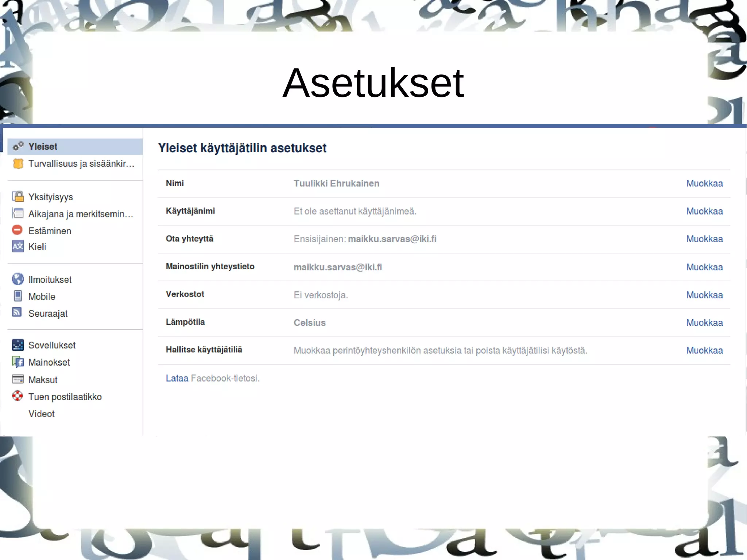Click Muokkaa for the Lämpötila row
Viewport: 747px width, 560px height.
click(x=704, y=322)
